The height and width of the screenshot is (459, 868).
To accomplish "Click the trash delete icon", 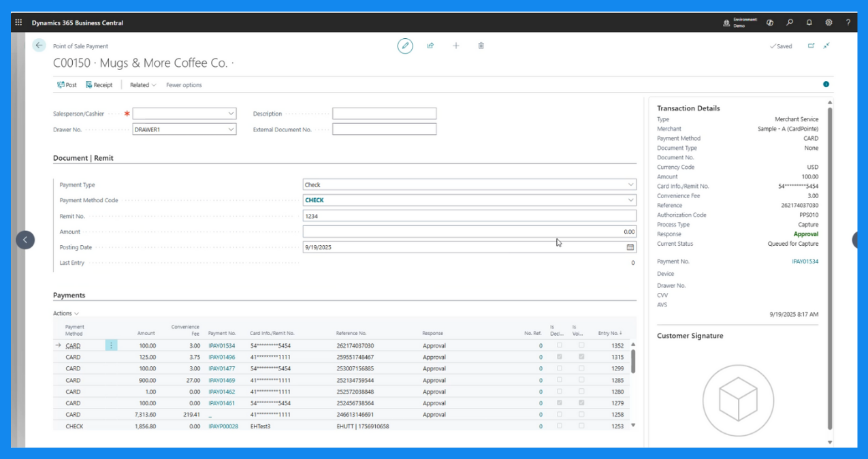I will click(481, 46).
